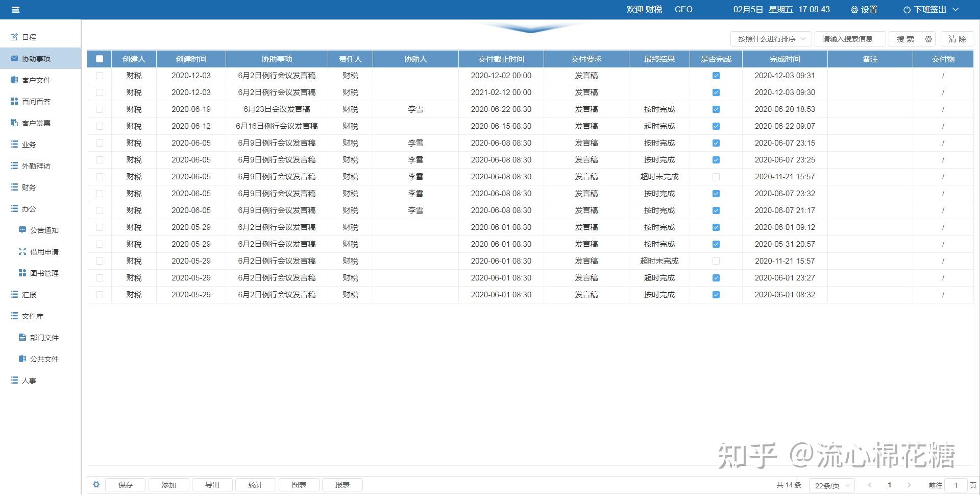This screenshot has height=495, width=980.
Task: Select row checkbox for 6月16日例行会议发言稿
Action: point(100,126)
